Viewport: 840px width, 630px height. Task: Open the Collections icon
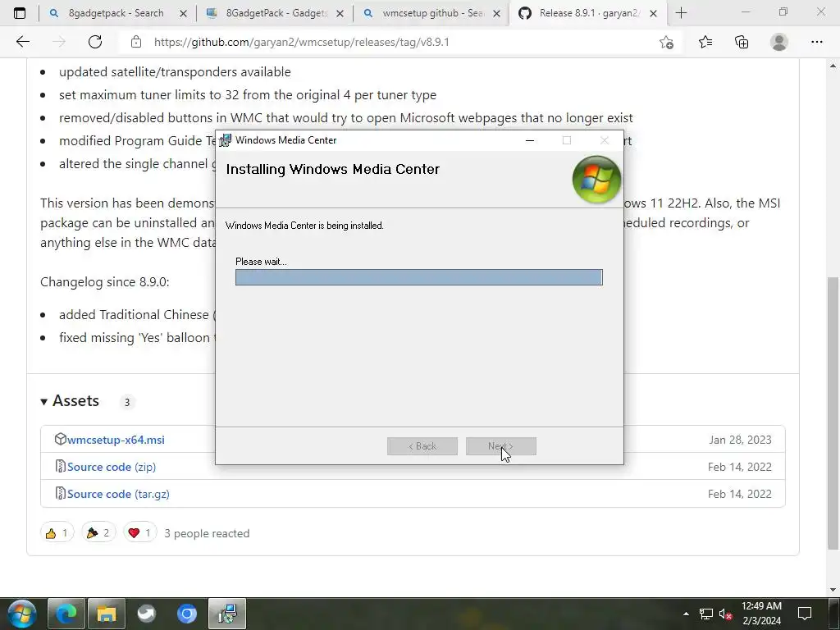pyautogui.click(x=742, y=42)
